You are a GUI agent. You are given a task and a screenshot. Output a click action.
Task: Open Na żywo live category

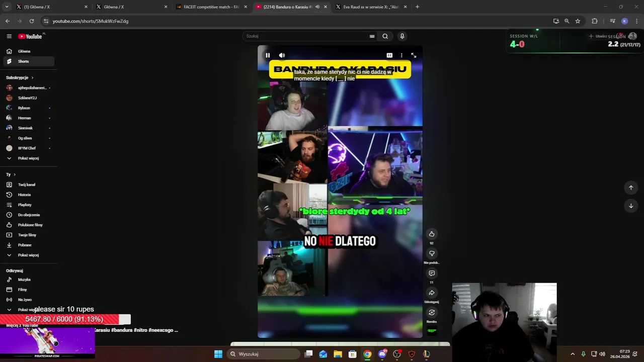click(x=29, y=300)
